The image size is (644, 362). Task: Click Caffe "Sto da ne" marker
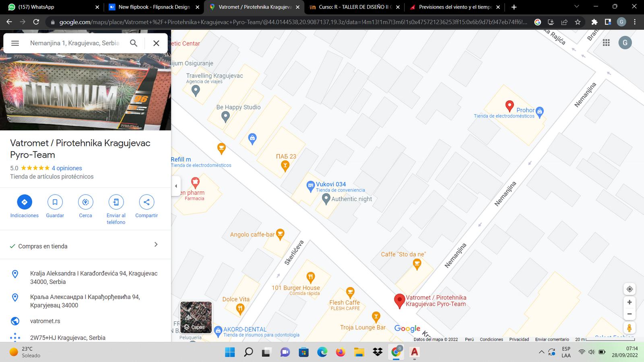(x=417, y=264)
